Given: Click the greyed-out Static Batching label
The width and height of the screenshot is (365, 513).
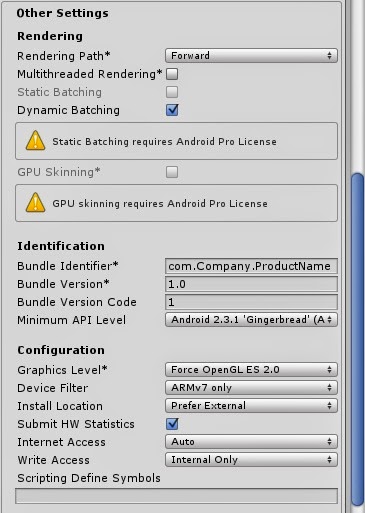Looking at the screenshot, I should tap(59, 92).
